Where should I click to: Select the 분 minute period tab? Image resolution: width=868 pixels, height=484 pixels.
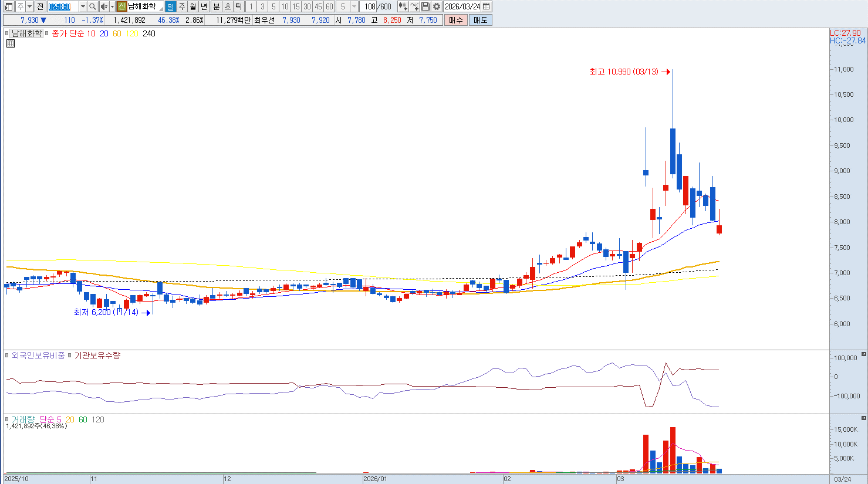[216, 6]
